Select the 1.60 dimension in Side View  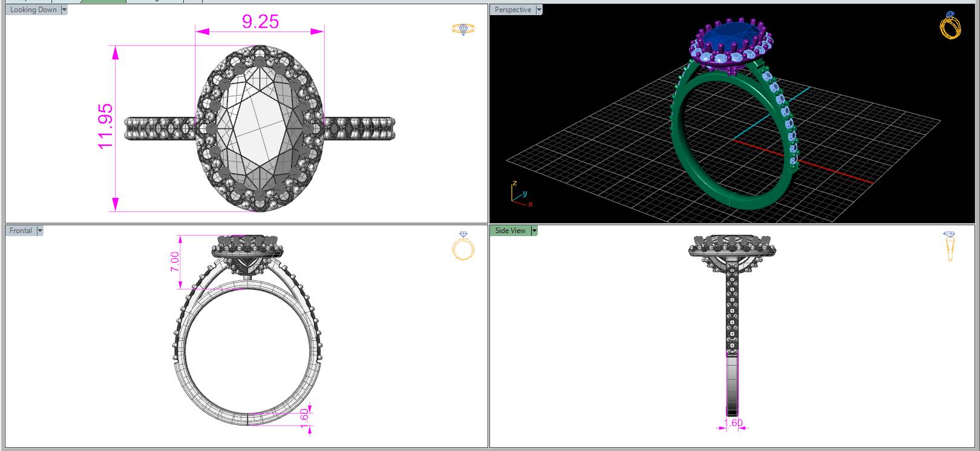click(733, 423)
